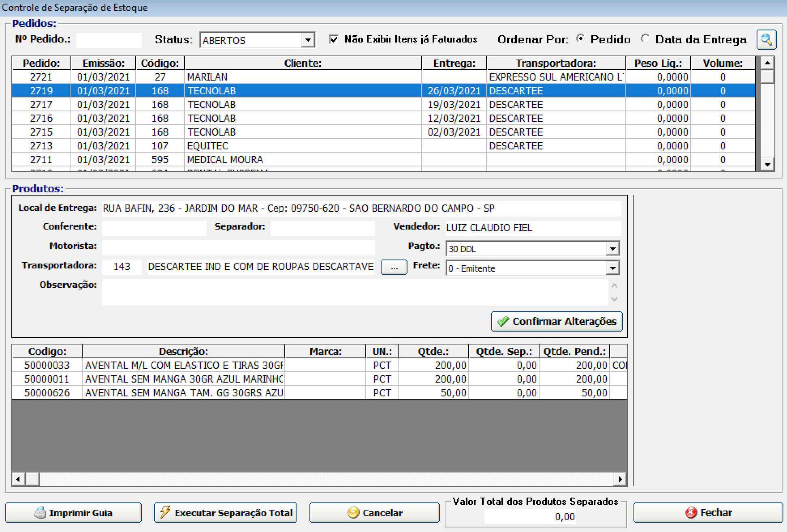Expand the Pagto 30 DDL dropdown
Screen dimensions: 787x532
[x=612, y=249]
